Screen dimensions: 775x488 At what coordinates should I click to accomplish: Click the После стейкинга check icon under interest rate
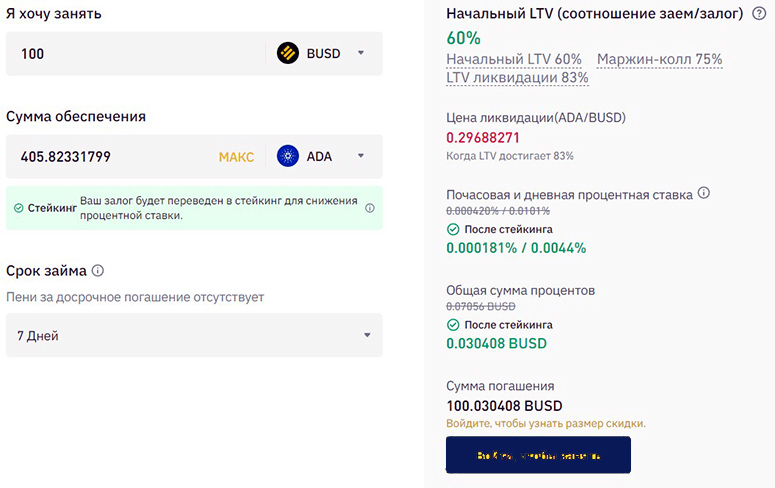point(453,229)
